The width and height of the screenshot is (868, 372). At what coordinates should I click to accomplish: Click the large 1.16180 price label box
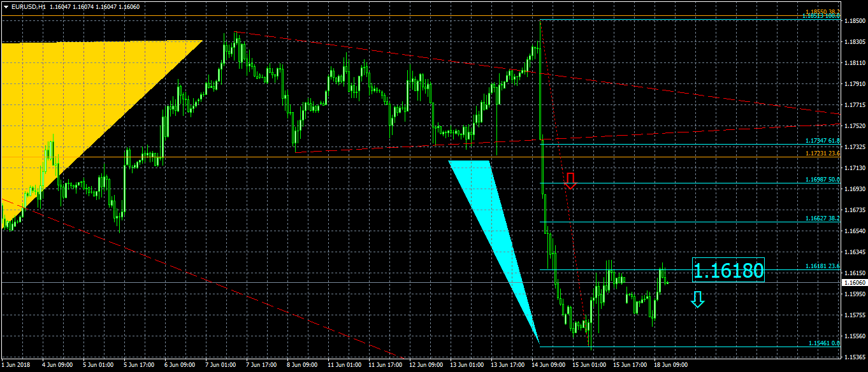point(728,271)
